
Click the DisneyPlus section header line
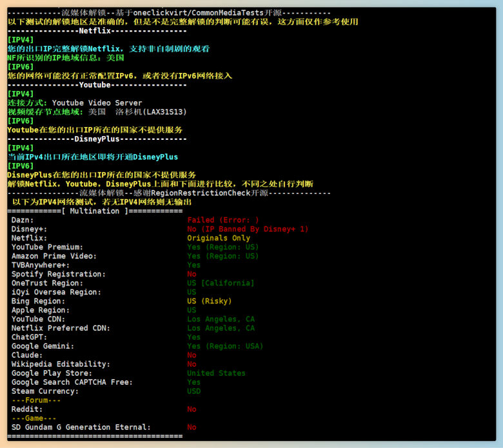pos(97,139)
